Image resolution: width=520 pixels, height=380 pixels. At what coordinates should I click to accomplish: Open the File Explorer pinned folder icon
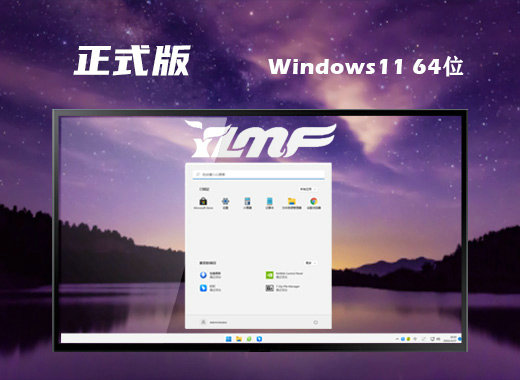point(292,202)
